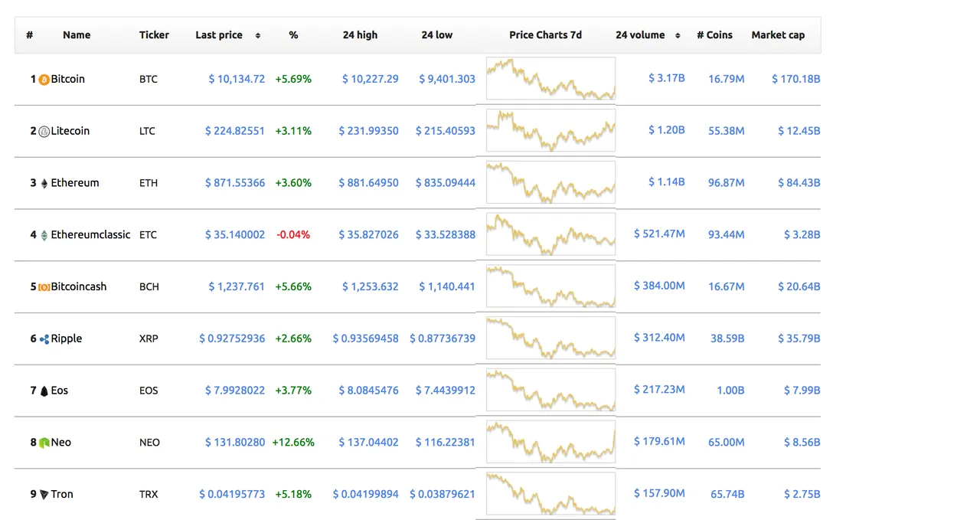The width and height of the screenshot is (980, 520).
Task: Click Tron 24 volume $ 157.90M
Action: 659,493
